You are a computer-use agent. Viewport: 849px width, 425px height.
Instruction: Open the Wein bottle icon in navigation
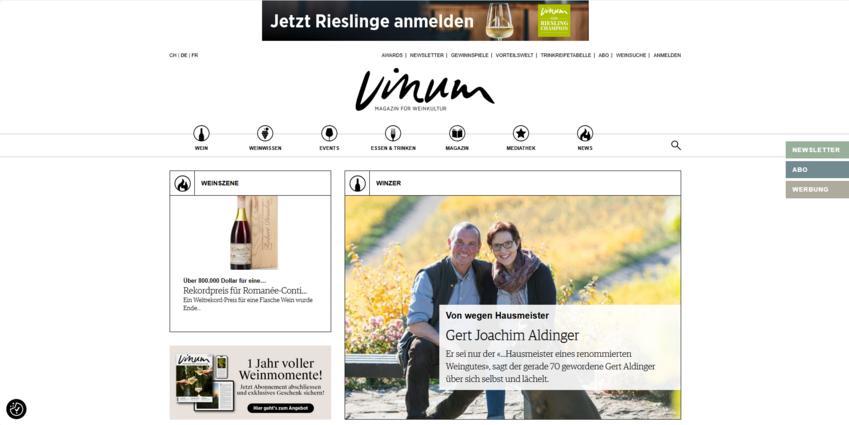pos(201,133)
